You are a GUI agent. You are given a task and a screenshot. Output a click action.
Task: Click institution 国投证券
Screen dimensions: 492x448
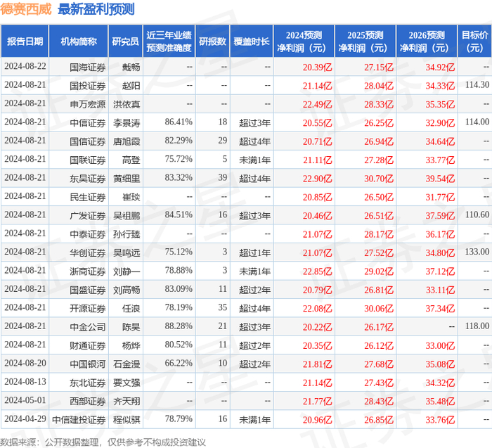tap(88, 86)
